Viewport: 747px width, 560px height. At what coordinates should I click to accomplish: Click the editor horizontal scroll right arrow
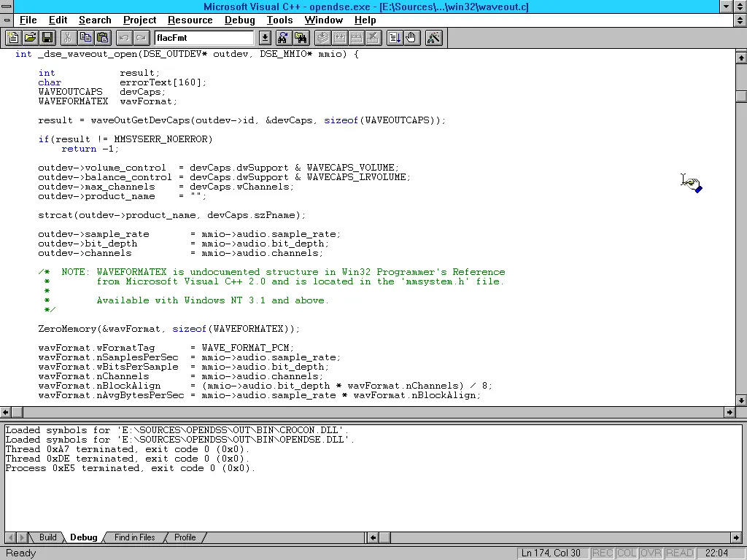tap(729, 412)
